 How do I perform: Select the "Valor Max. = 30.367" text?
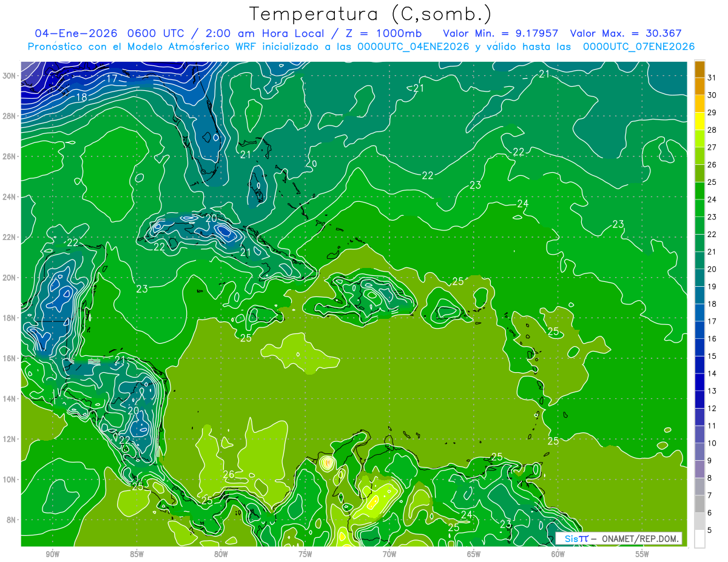coord(626,33)
